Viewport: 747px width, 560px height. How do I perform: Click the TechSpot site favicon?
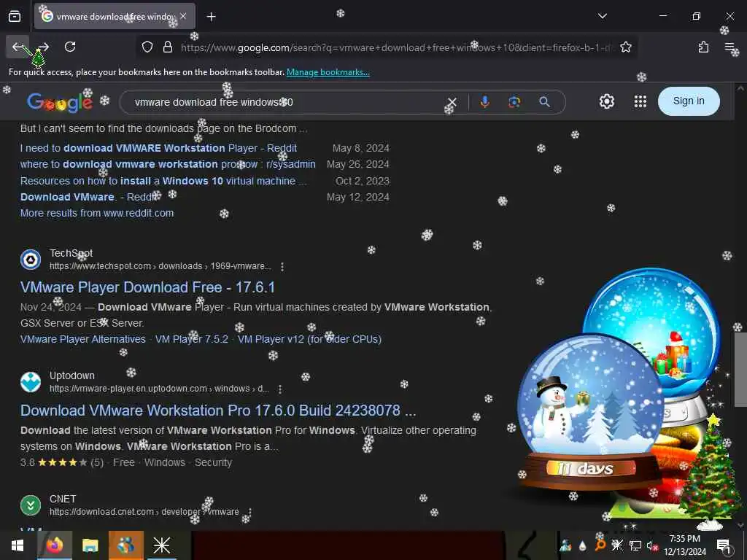[x=31, y=260]
